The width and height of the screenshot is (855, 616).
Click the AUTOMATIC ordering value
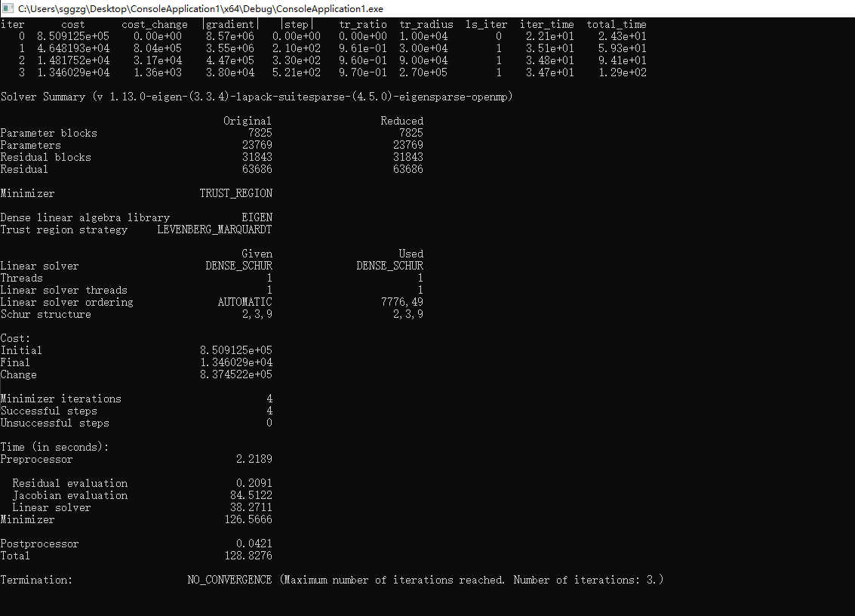click(x=245, y=302)
